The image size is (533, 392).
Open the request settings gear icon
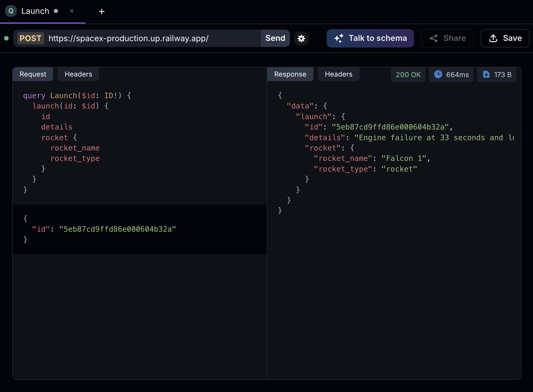pos(301,38)
